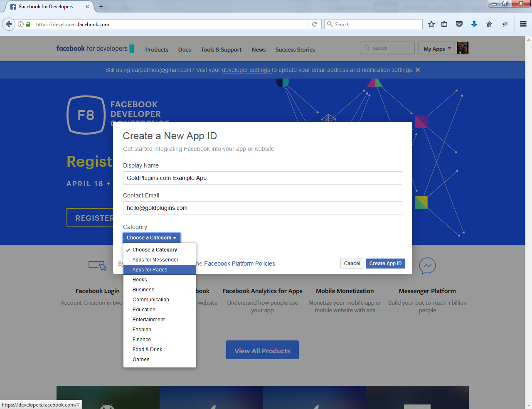
Task: Collapse the Choose a Category dropdown button
Action: pyautogui.click(x=152, y=238)
